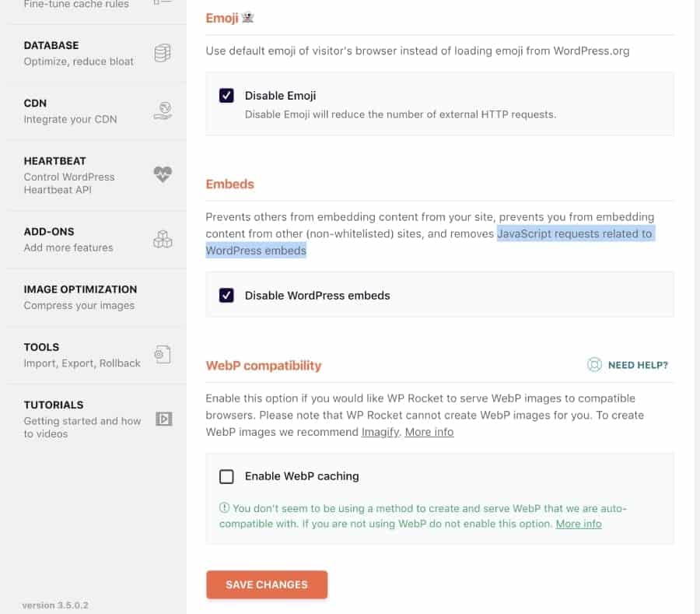
Task: Click More info link in green notice
Action: point(578,524)
